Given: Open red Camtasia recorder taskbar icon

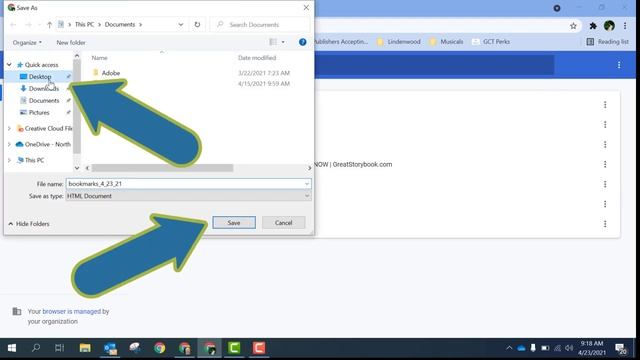Looking at the screenshot, I should pos(259,348).
